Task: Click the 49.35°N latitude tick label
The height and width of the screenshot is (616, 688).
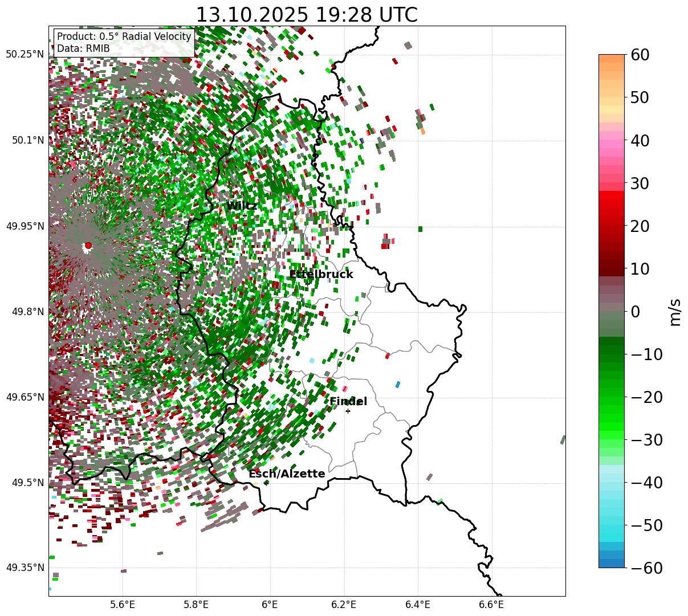Action: (x=25, y=568)
